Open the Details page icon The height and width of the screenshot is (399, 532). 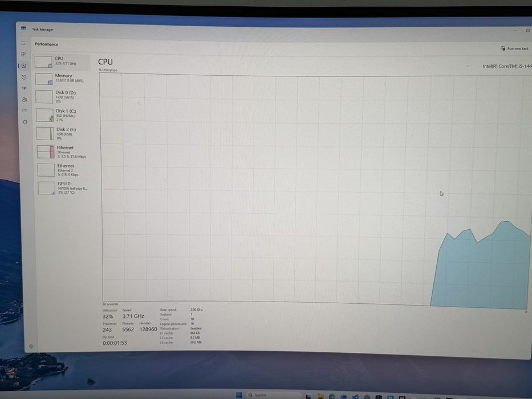[25, 111]
